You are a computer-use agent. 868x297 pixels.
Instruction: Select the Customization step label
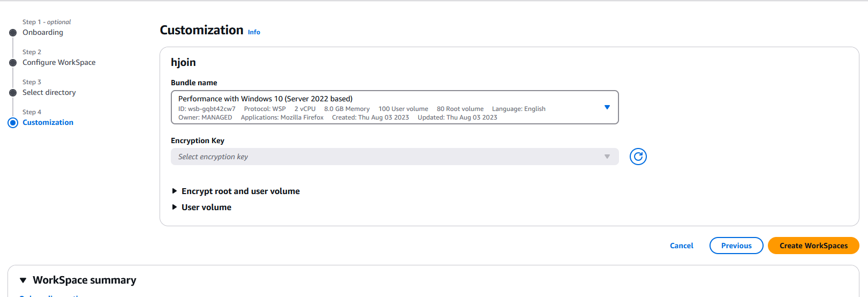point(48,122)
